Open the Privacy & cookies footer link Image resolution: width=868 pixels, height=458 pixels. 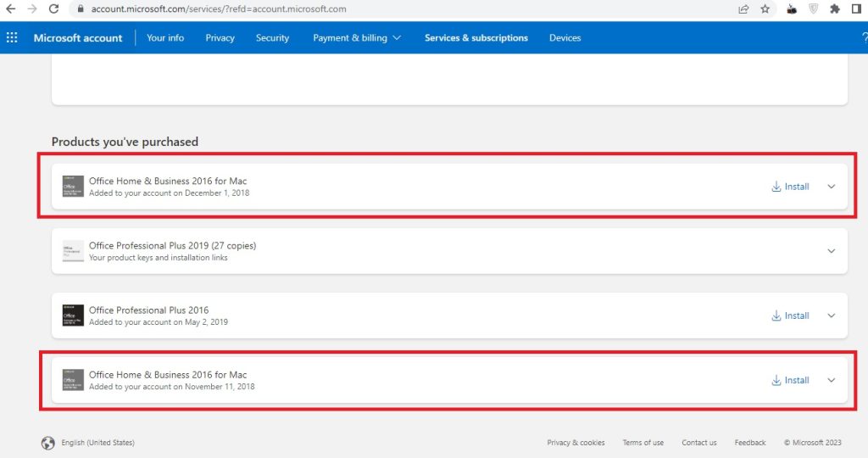576,443
